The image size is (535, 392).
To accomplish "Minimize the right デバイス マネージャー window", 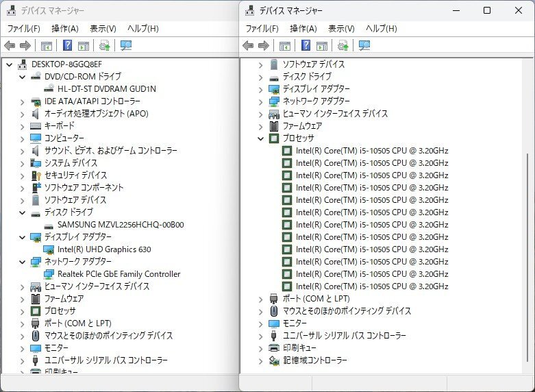I will click(456, 10).
